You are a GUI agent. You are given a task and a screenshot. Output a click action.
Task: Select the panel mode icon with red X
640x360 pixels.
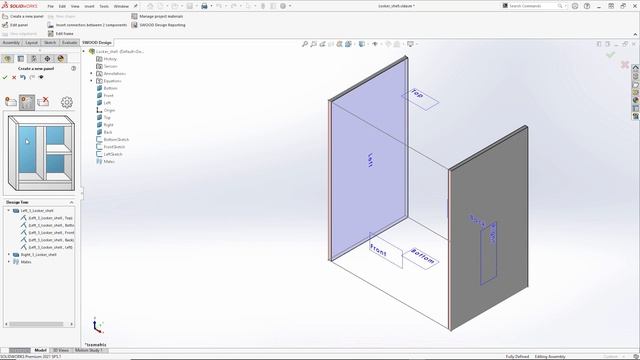click(43, 102)
